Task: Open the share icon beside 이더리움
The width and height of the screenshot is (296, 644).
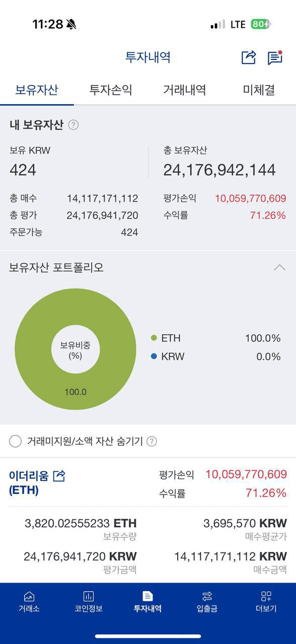Action: pos(59,475)
